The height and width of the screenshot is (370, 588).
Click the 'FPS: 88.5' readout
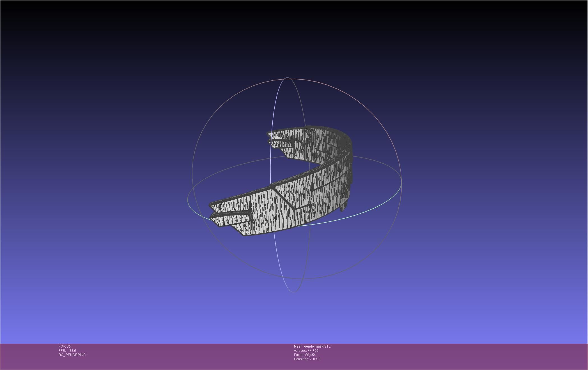tap(67, 351)
